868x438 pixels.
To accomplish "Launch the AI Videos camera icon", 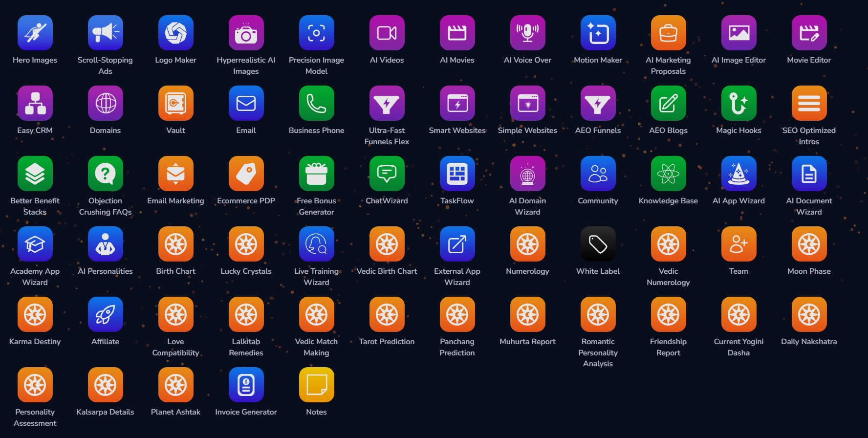I will click(387, 33).
